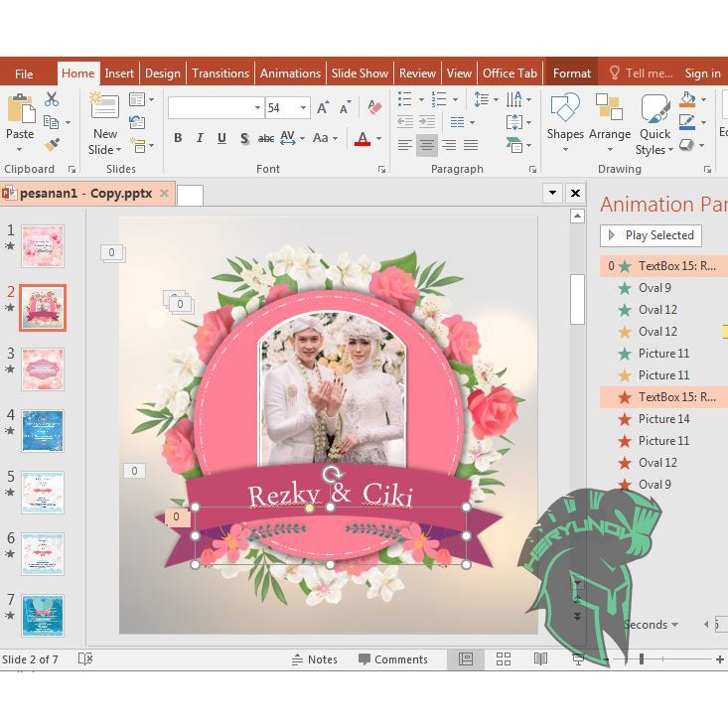Clear all formatting eraser icon
This screenshot has height=728, width=728.
click(x=374, y=107)
